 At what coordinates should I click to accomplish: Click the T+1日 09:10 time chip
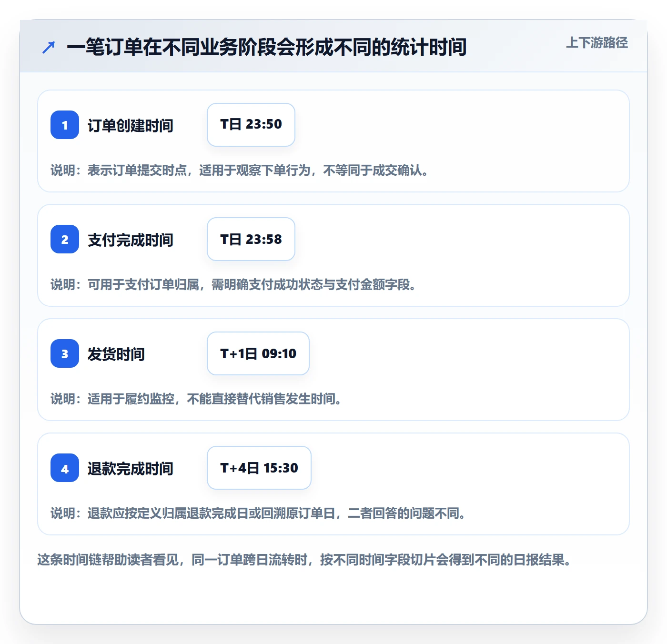click(x=258, y=353)
